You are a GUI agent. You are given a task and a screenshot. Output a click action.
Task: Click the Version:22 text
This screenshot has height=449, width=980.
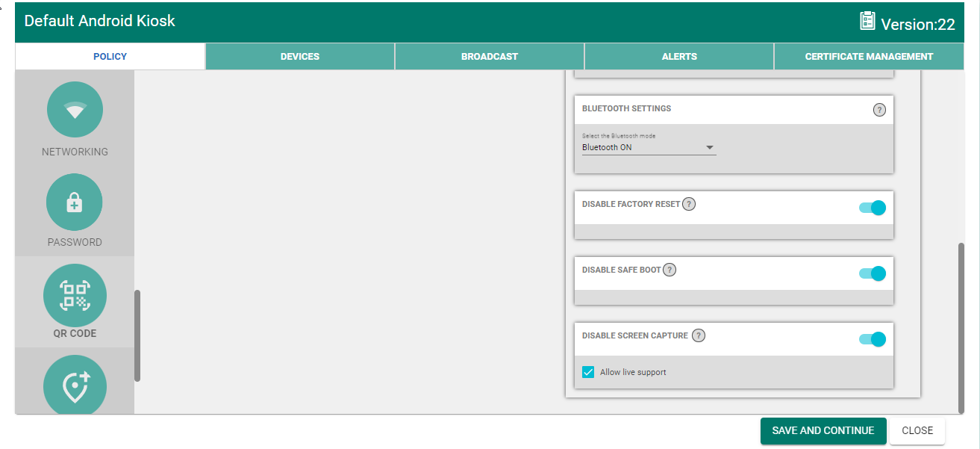[918, 24]
